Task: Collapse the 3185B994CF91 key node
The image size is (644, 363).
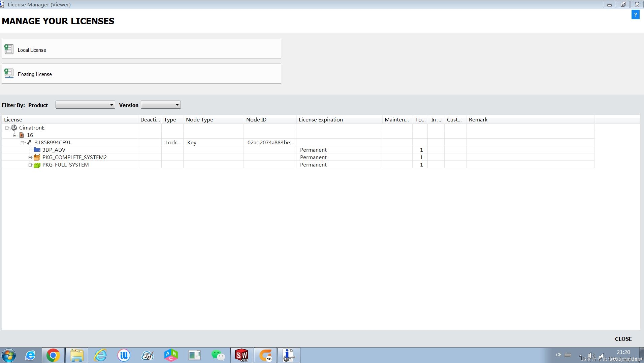Action: (x=22, y=143)
